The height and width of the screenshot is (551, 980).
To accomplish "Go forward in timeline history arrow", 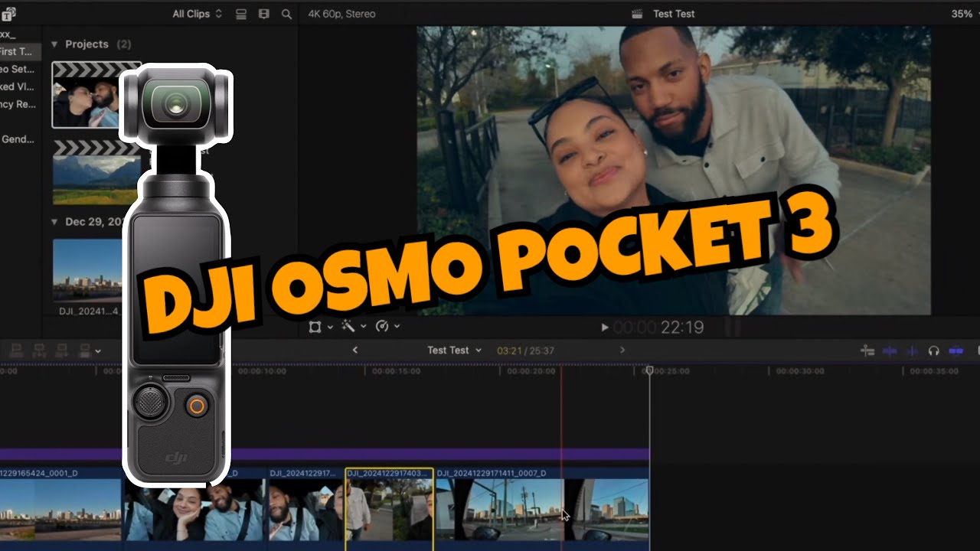I will (622, 350).
